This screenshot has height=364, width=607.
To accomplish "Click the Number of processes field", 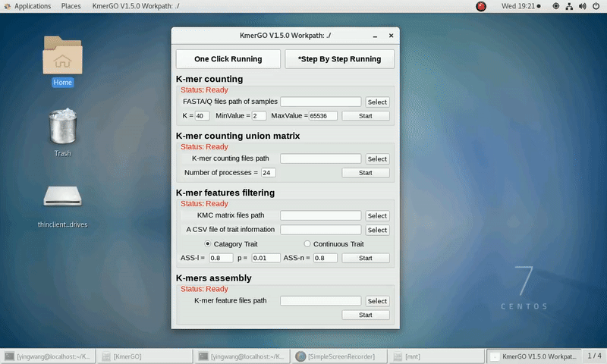I will coord(269,173).
